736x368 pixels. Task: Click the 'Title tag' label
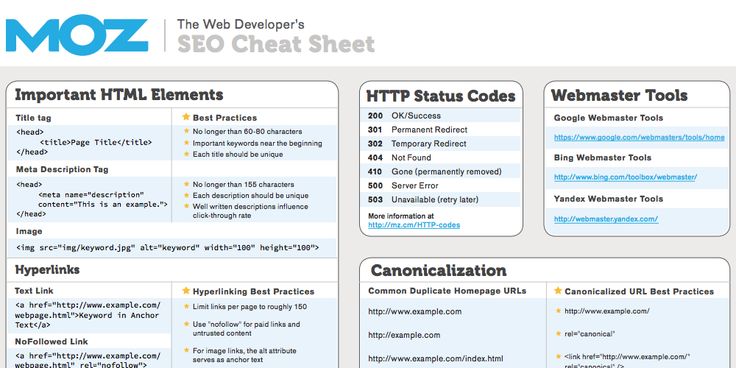click(33, 118)
